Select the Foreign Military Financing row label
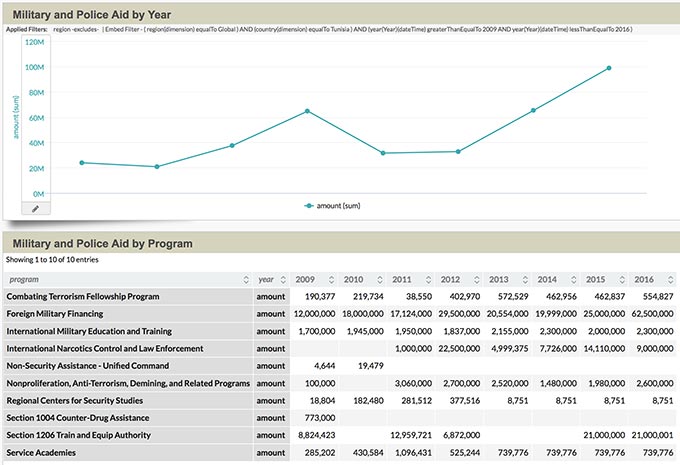This screenshot has height=465, width=680. tap(70, 314)
